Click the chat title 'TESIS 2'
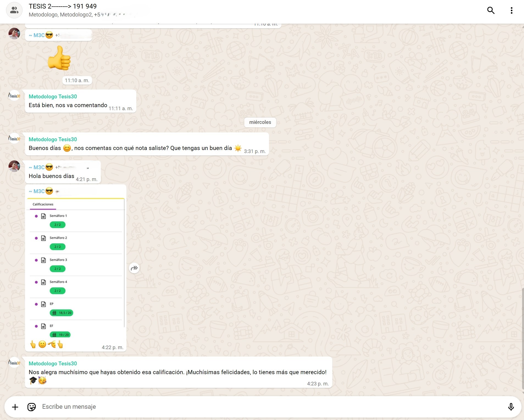524x420 pixels. pyautogui.click(x=63, y=6)
